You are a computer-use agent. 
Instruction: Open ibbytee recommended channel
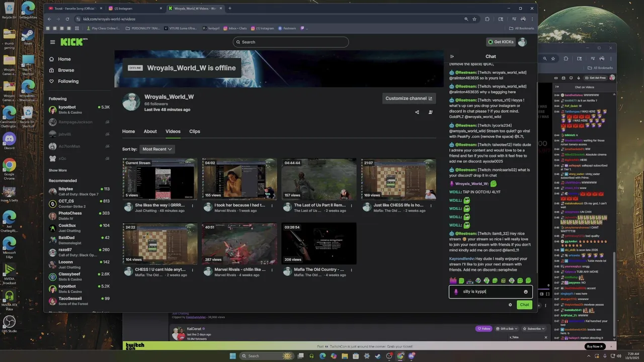79,191
